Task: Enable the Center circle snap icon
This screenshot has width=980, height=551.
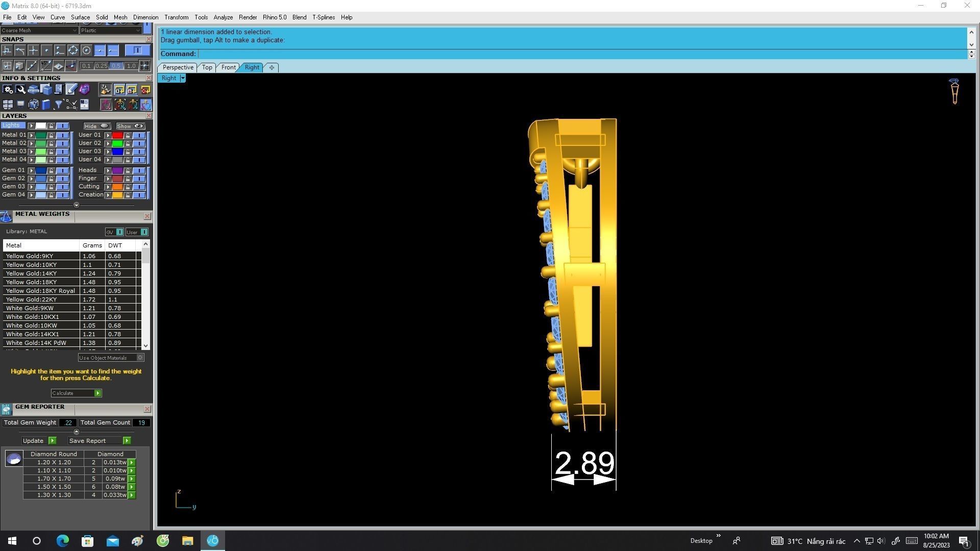Action: click(86, 50)
